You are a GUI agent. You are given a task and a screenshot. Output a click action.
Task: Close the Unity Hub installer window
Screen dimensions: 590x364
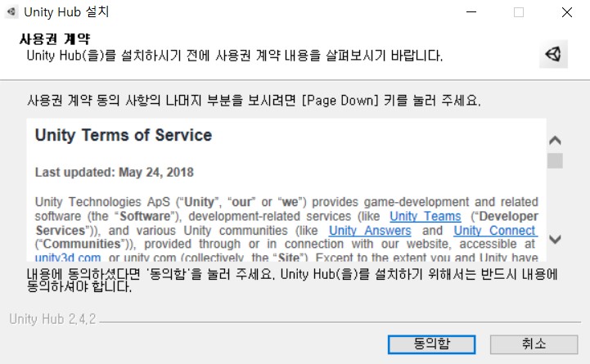[566, 12]
